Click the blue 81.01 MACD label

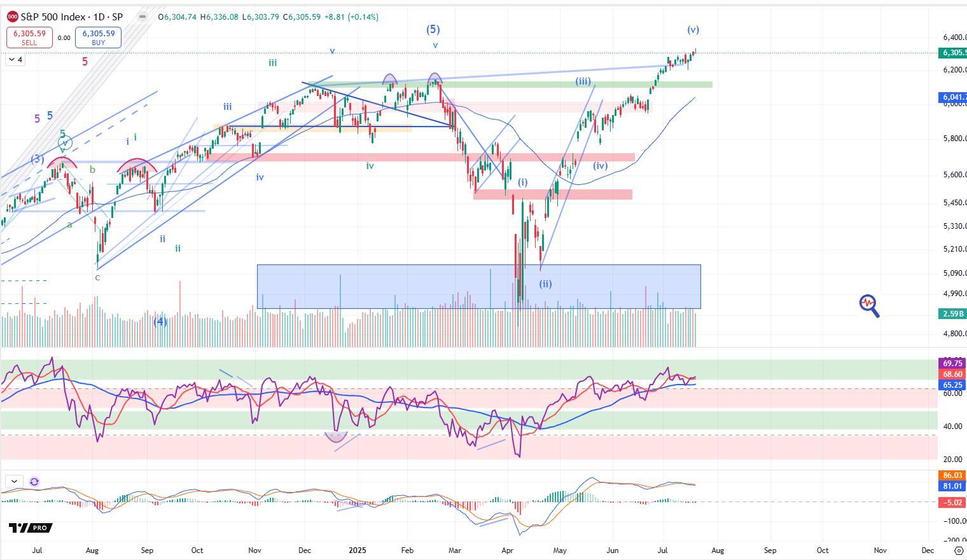(952, 486)
